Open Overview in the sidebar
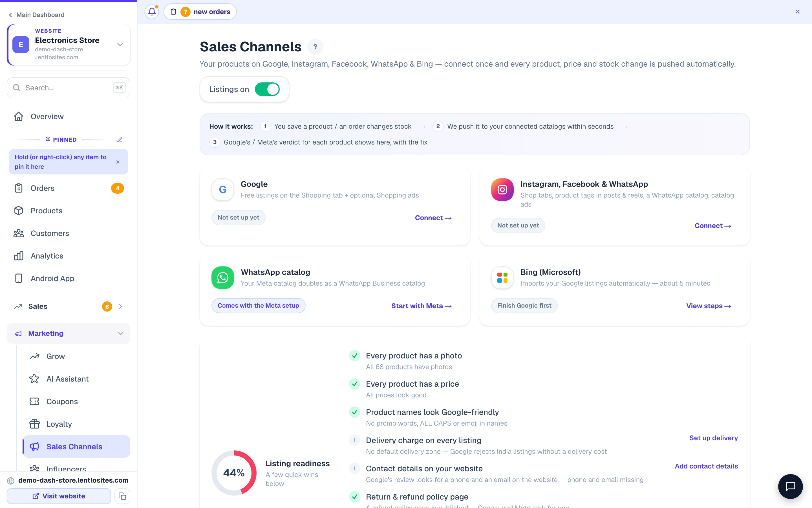This screenshot has height=508, width=812. coord(69,117)
